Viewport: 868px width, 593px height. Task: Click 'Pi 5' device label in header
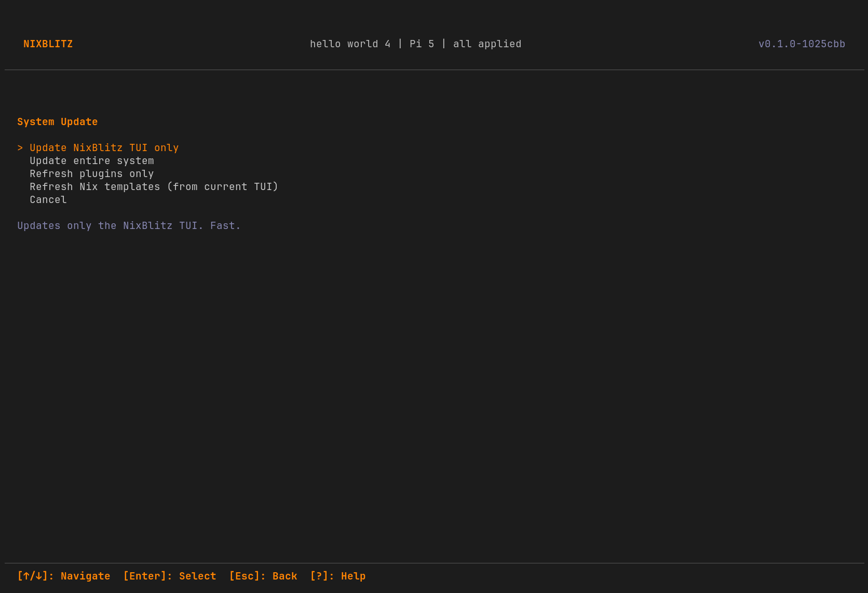click(422, 44)
